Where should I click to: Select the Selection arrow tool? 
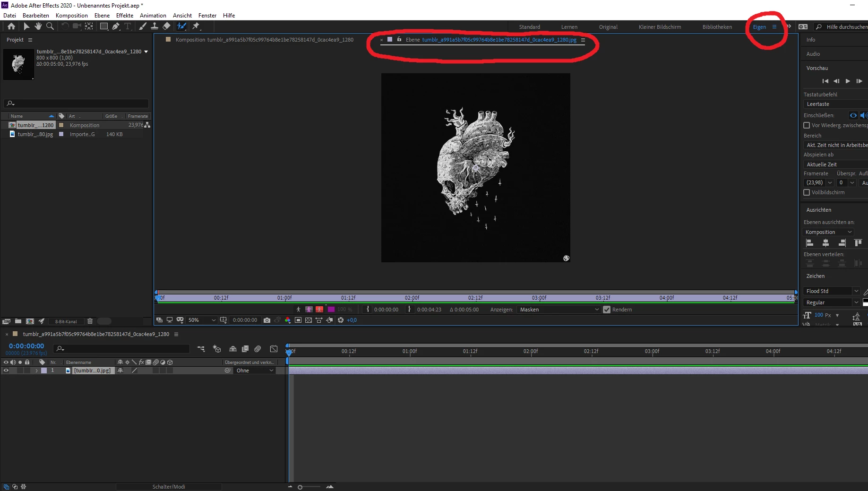coord(26,26)
